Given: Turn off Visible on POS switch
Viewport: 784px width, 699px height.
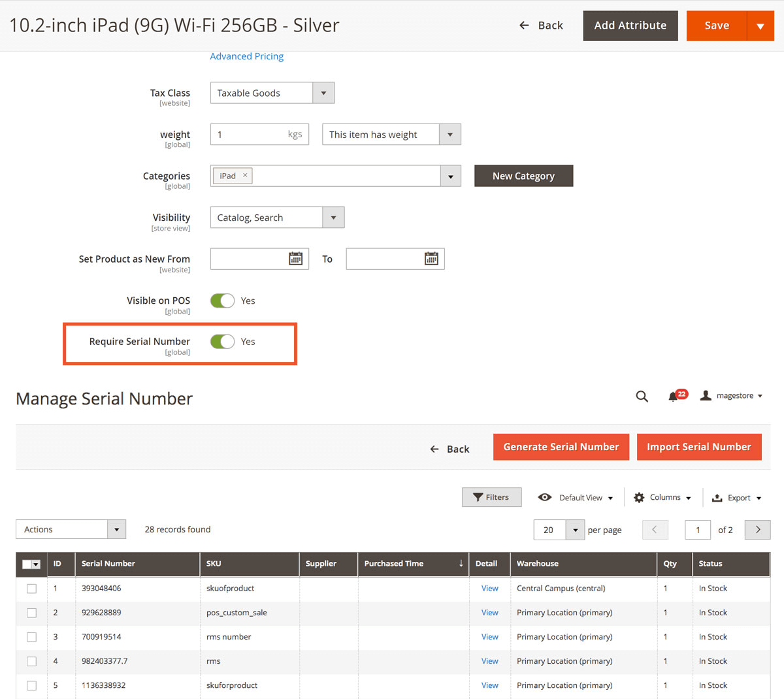Looking at the screenshot, I should (x=222, y=301).
